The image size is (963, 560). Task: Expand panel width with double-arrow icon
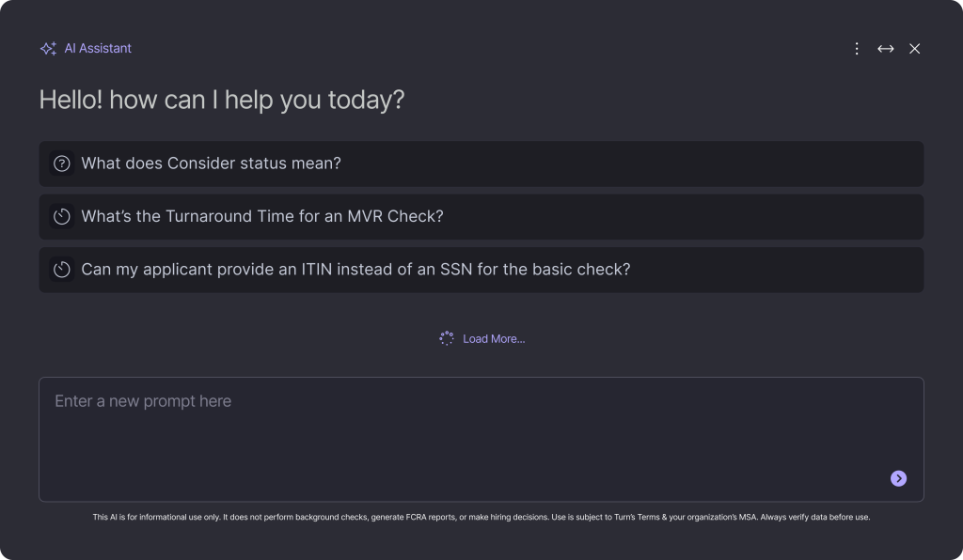click(x=885, y=49)
